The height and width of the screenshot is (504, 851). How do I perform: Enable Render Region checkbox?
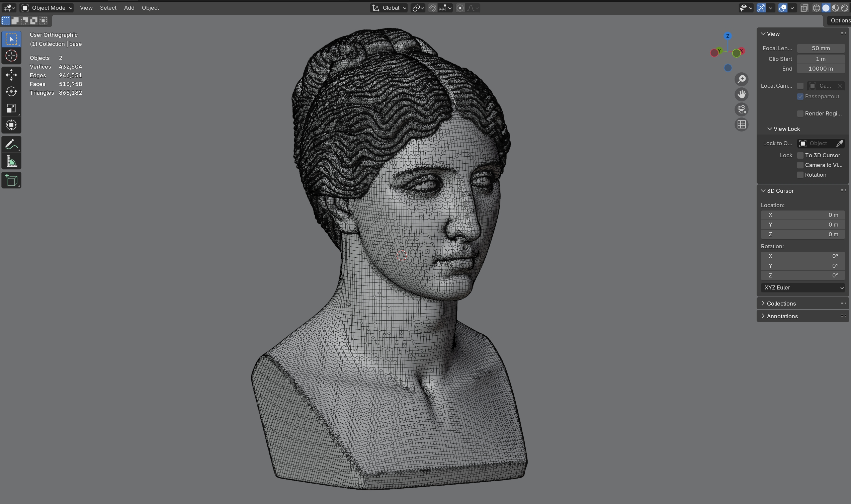[x=800, y=113]
